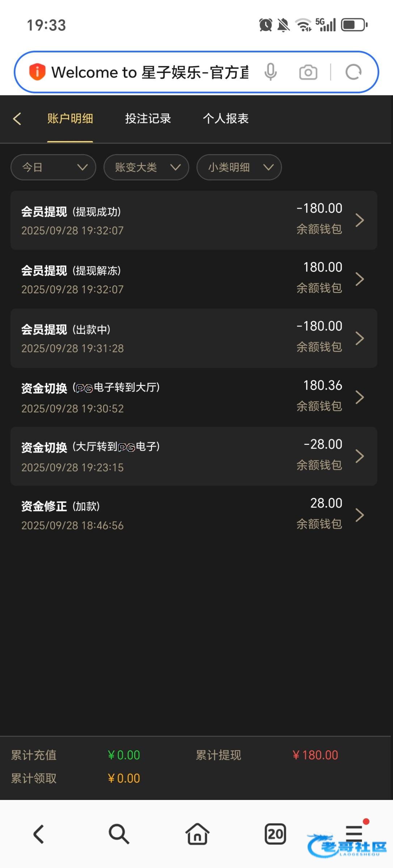This screenshot has height=868, width=393.
Task: Switch to the 投注记录 tab
Action: [148, 119]
